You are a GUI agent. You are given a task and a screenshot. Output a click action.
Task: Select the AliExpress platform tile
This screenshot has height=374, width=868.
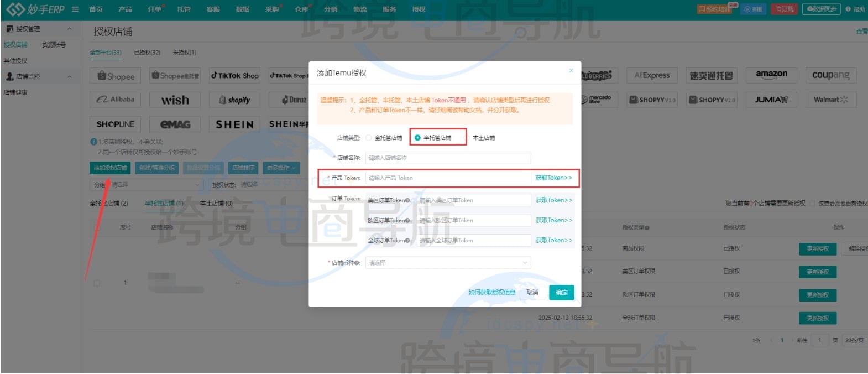[652, 75]
